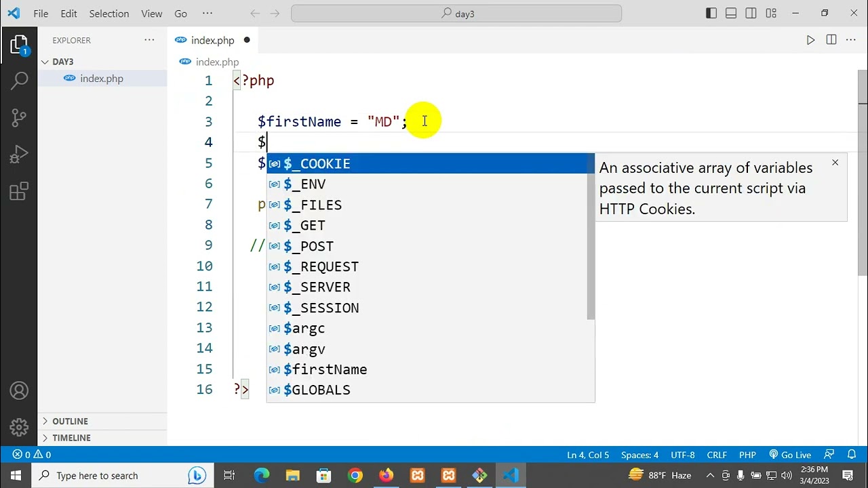Open the Windows Start menu
The height and width of the screenshot is (488, 868).
[x=16, y=475]
